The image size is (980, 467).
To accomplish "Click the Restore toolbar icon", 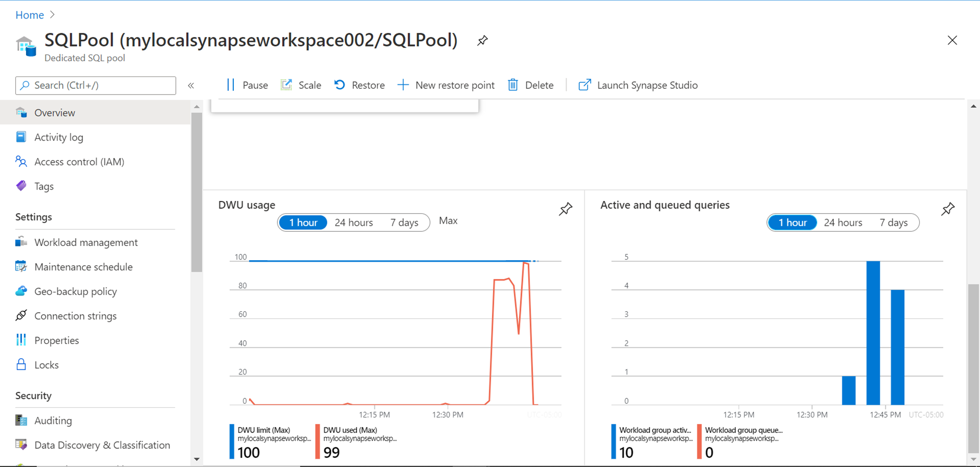I will click(340, 85).
